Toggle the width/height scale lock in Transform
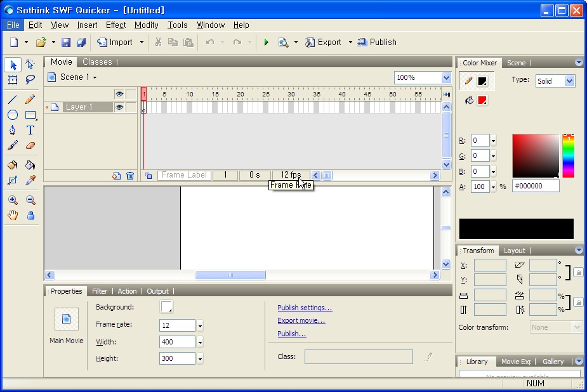The image size is (587, 392). click(578, 302)
